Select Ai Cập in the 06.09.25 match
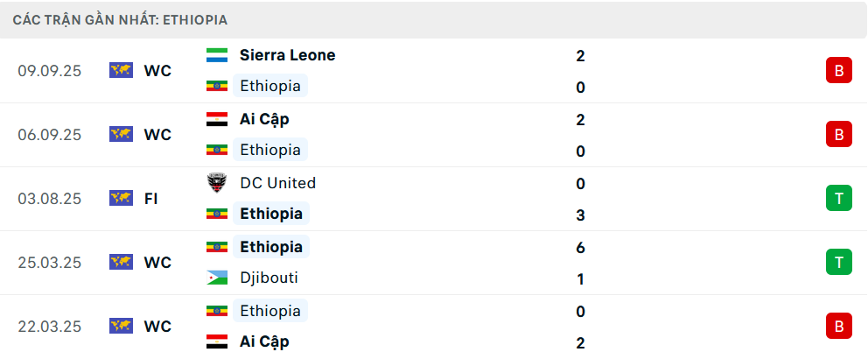The width and height of the screenshot is (868, 352). click(x=264, y=119)
